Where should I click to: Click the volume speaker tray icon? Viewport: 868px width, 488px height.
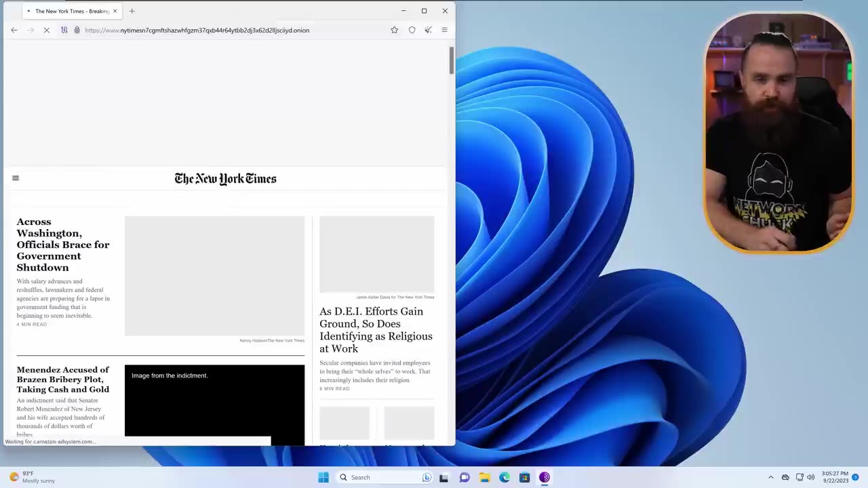(810, 477)
